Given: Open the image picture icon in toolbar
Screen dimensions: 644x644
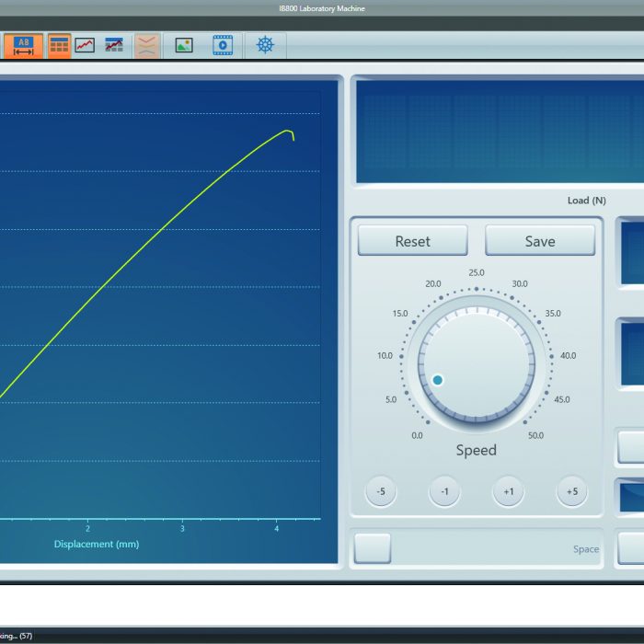Looking at the screenshot, I should (x=184, y=45).
